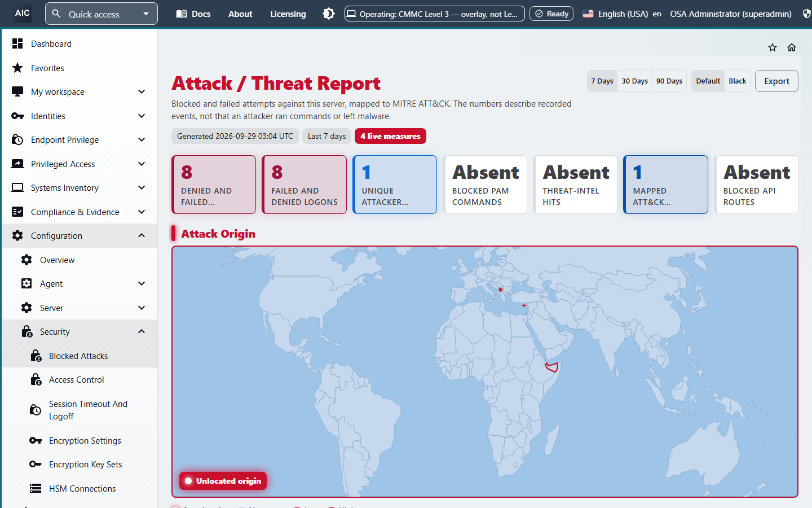This screenshot has width=812, height=508.
Task: Open the About menu
Action: coord(240,14)
